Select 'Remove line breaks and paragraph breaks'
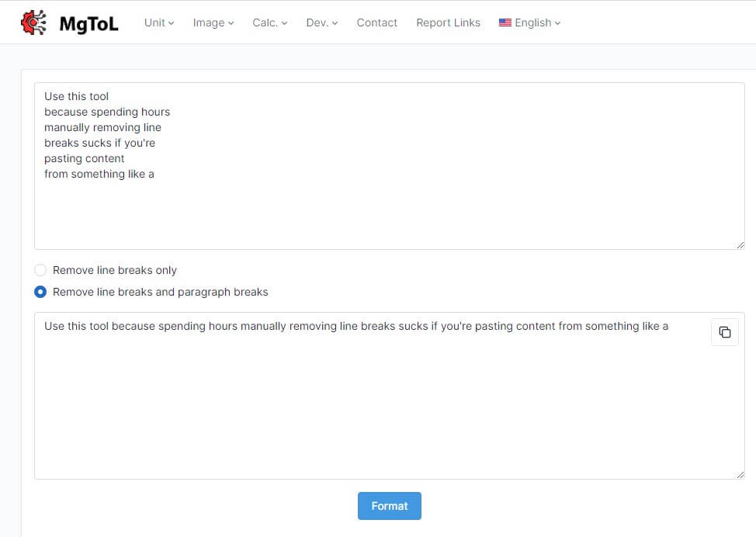Image resolution: width=756 pixels, height=537 pixels. [40, 292]
